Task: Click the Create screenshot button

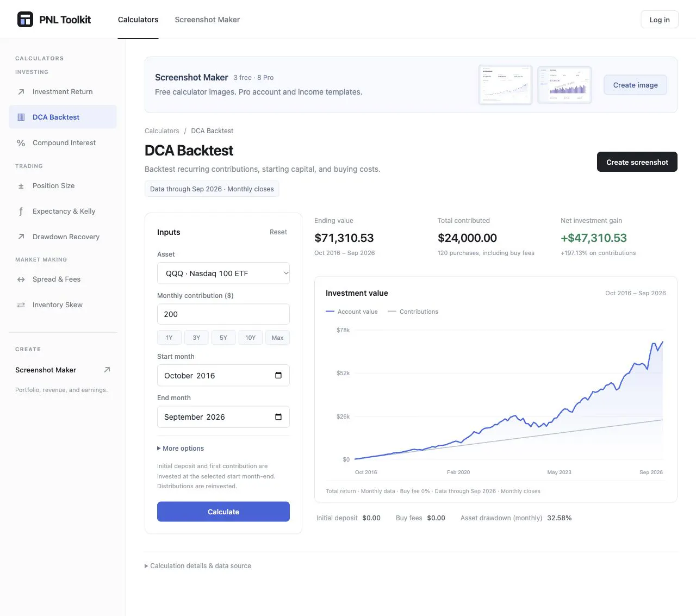Action: [637, 162]
